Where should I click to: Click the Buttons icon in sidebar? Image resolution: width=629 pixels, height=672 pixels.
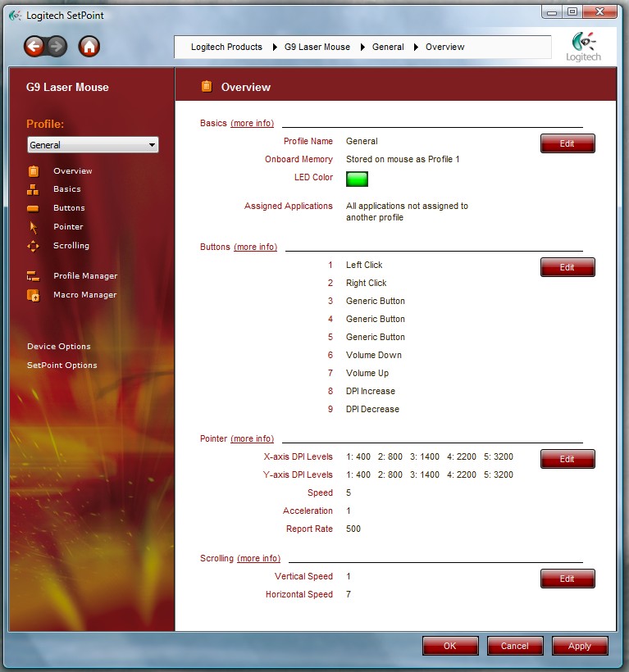33,208
